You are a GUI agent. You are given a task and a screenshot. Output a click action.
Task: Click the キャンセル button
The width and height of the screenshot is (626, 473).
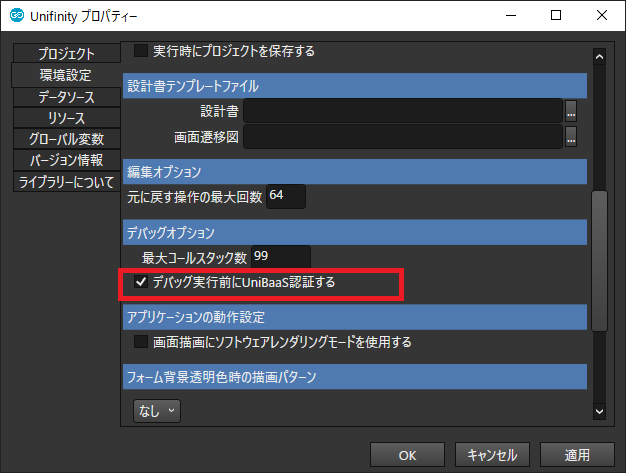click(x=493, y=454)
